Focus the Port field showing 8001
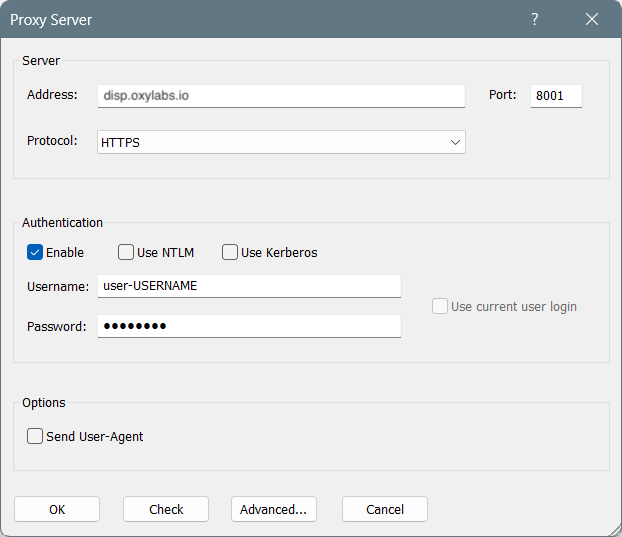Viewport: 622px width, 537px height. coord(555,96)
